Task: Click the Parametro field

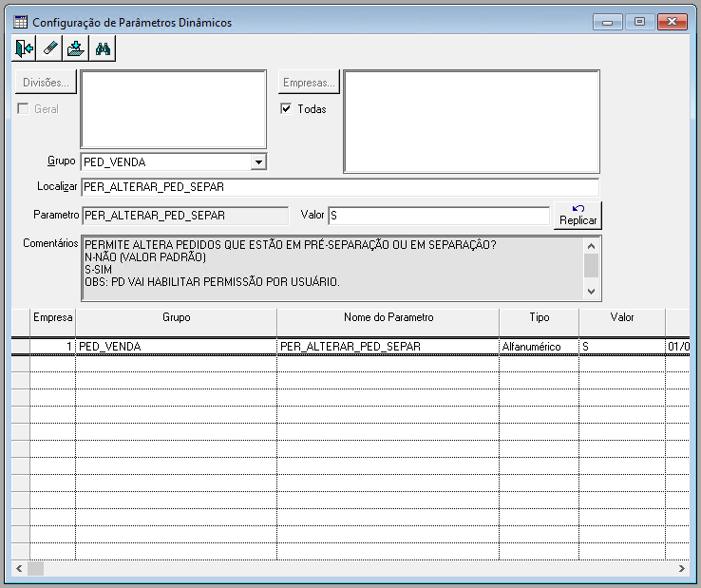Action: point(185,216)
